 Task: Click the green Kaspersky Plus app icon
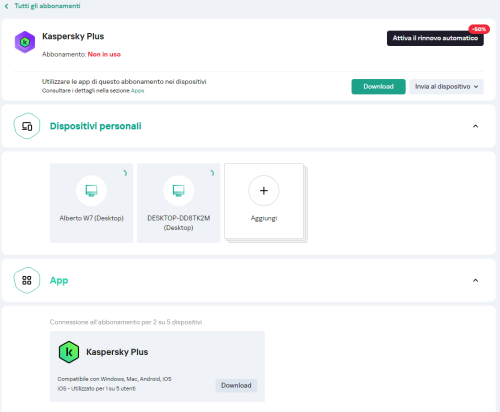69,352
